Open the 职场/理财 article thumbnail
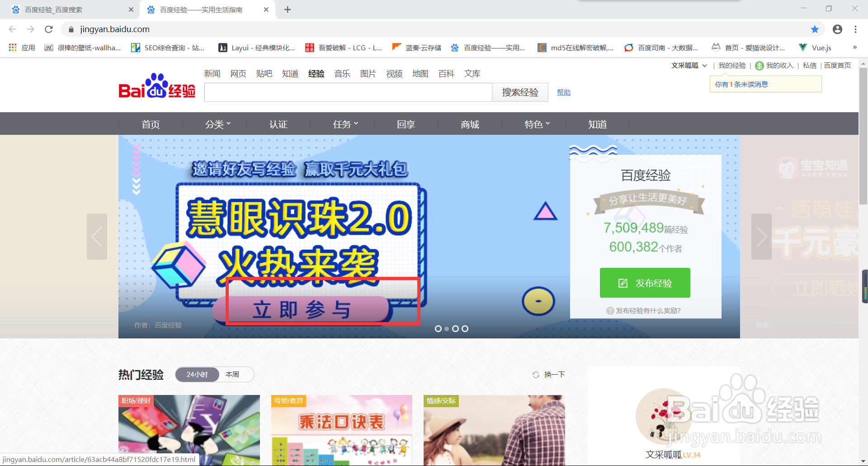 tap(189, 430)
